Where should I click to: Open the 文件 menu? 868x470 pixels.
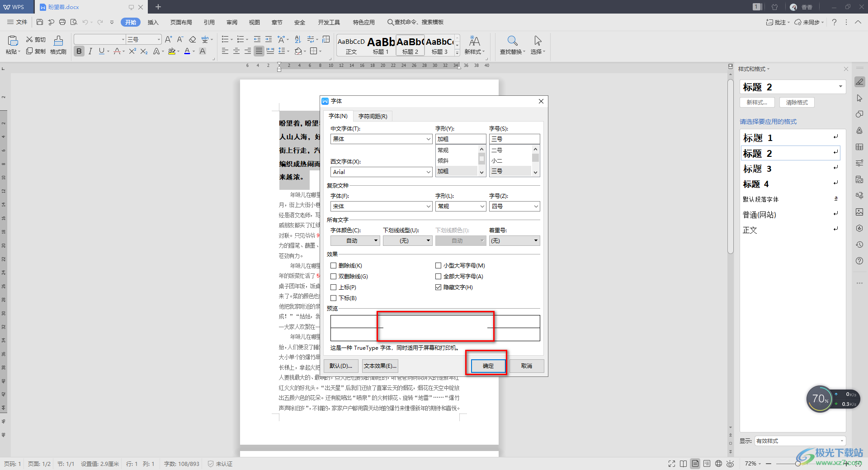pos(18,22)
